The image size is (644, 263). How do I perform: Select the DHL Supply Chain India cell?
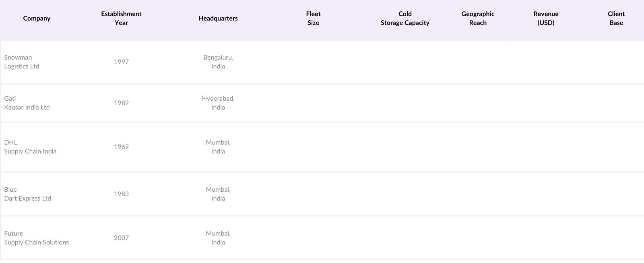pyautogui.click(x=30, y=147)
